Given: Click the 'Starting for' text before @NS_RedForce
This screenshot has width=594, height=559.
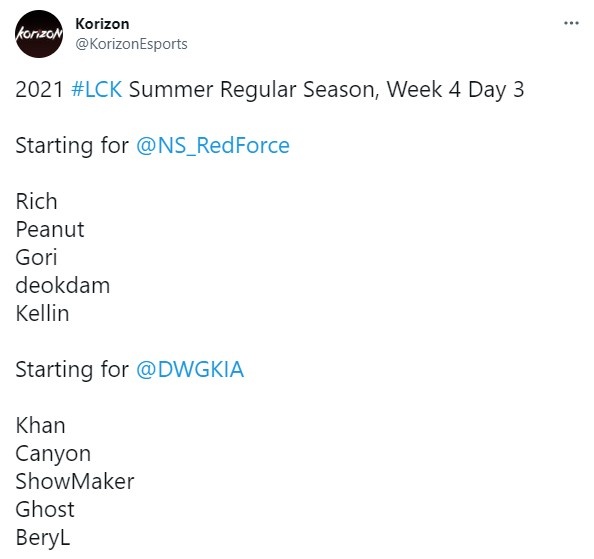Looking at the screenshot, I should [x=72, y=146].
